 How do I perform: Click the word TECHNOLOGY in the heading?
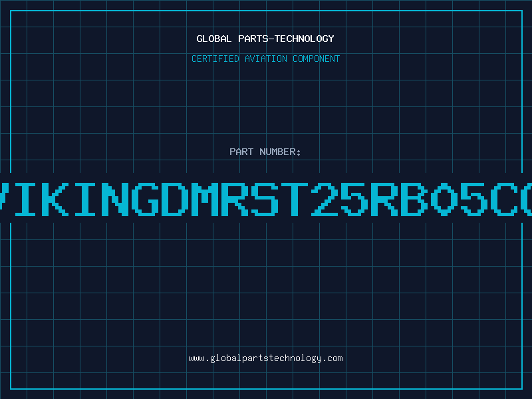[305, 39]
